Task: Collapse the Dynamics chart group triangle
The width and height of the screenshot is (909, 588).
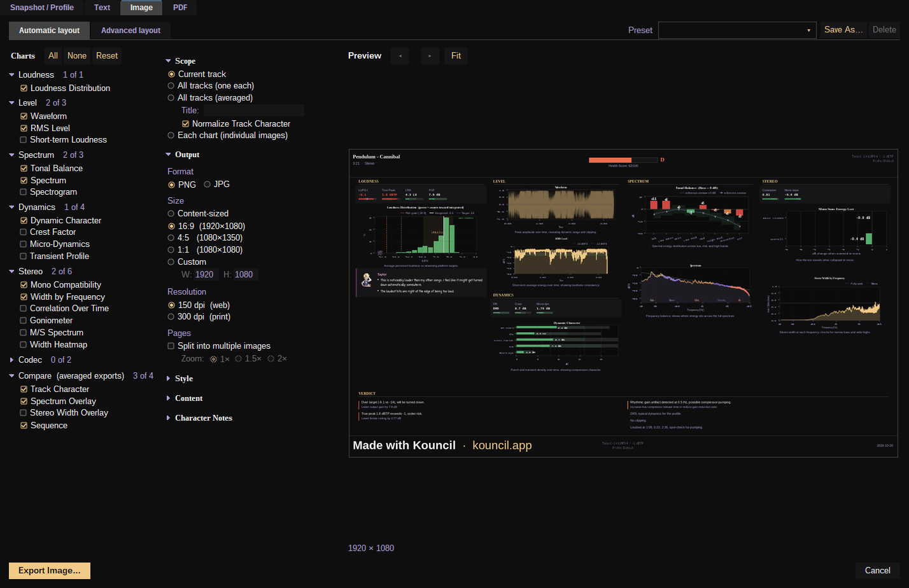Action: coord(11,207)
